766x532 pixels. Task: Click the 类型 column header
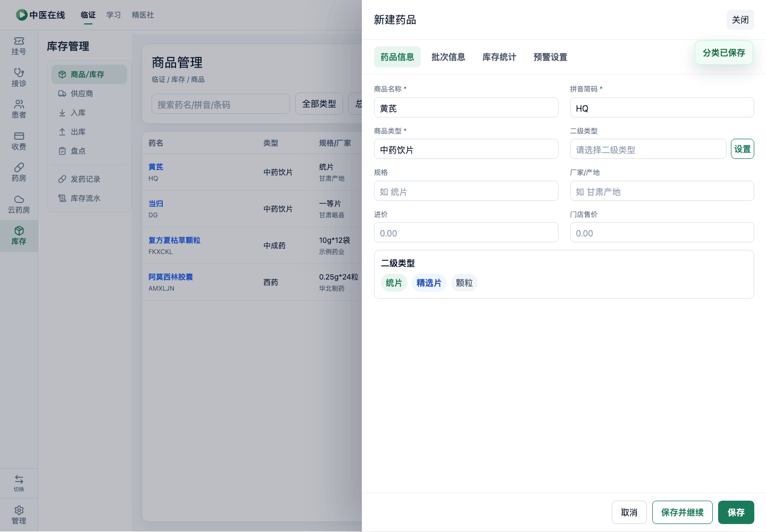(x=271, y=143)
